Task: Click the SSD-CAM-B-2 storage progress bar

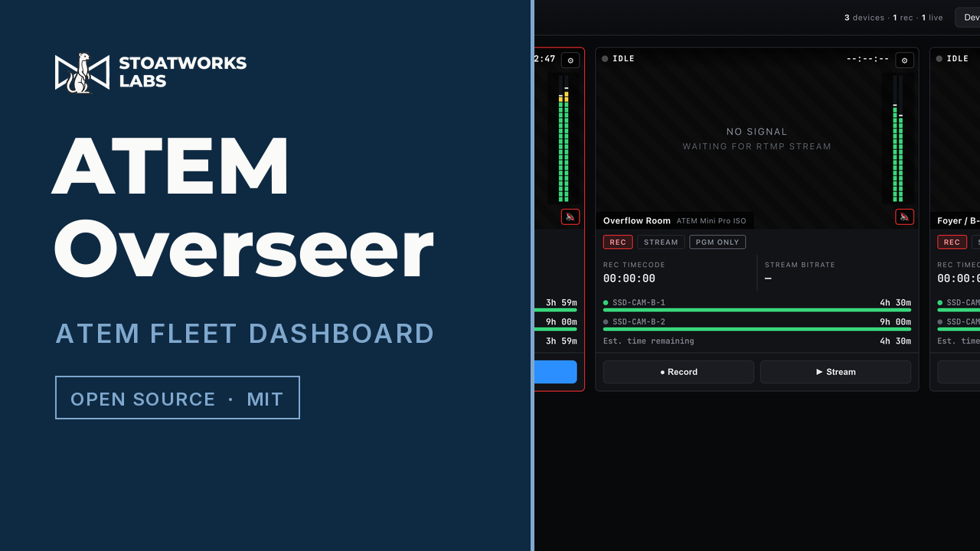Action: (x=757, y=329)
